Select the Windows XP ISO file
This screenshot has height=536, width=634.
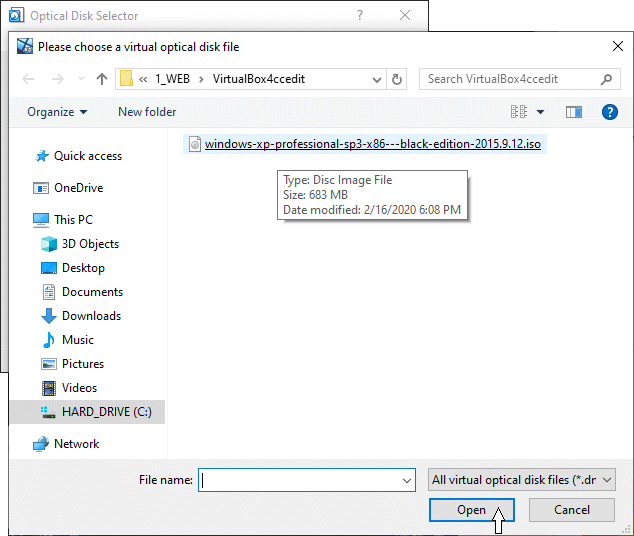[372, 144]
